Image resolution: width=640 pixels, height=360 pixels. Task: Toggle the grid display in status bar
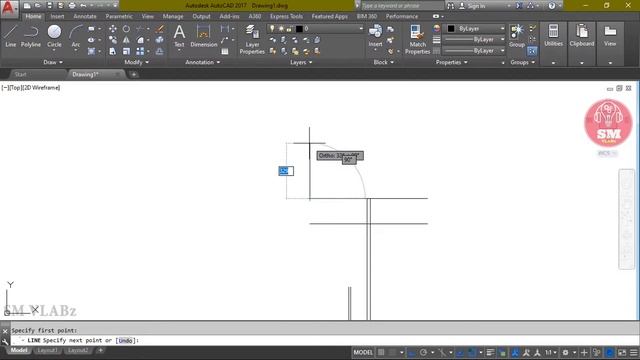381,352
